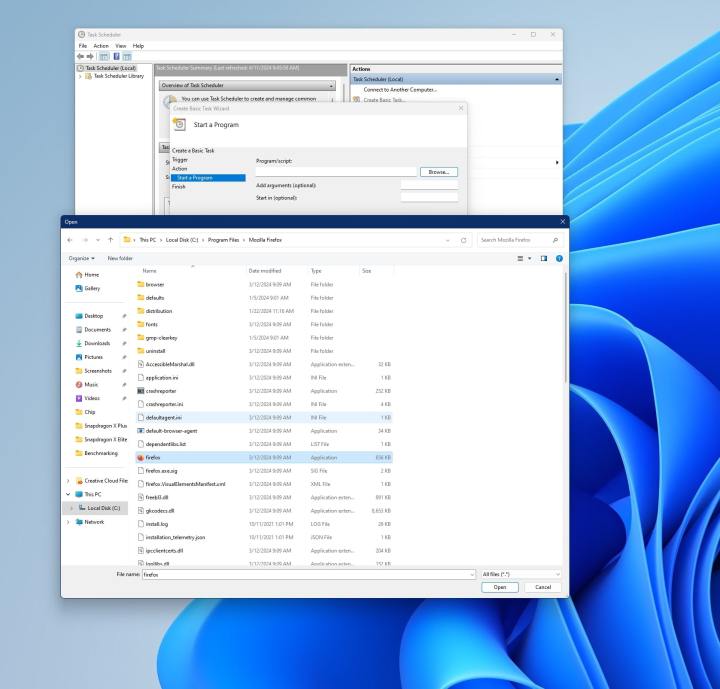
Task: Click the Up one level arrow
Action: point(109,240)
